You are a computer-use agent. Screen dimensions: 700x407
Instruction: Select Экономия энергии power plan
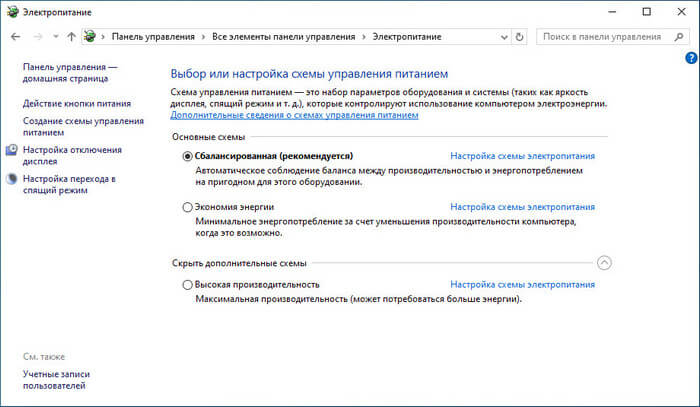(188, 207)
